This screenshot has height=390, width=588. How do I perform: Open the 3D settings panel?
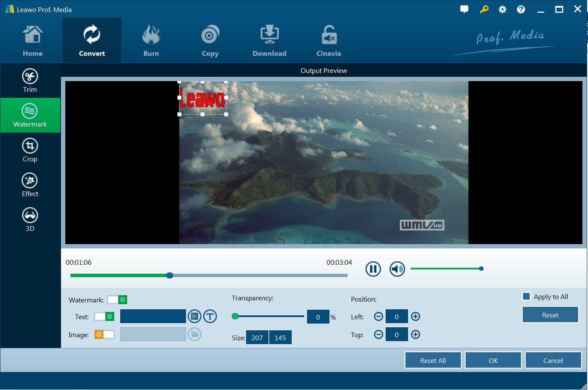click(x=30, y=220)
